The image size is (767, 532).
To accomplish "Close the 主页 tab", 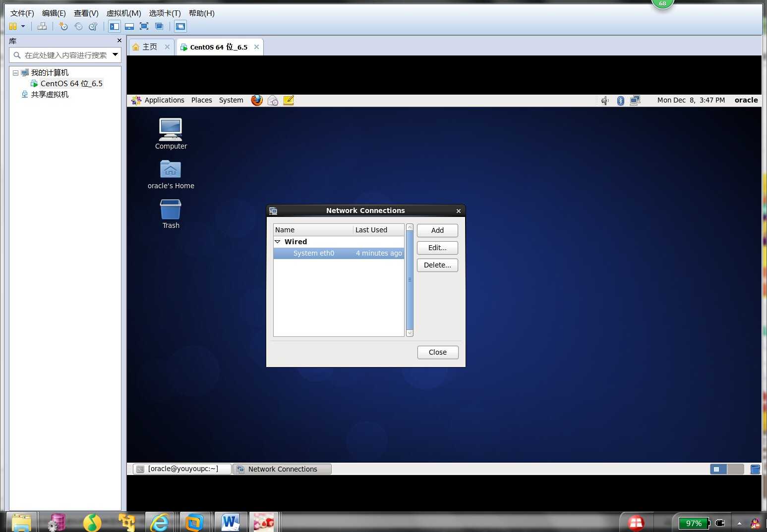I will point(167,47).
